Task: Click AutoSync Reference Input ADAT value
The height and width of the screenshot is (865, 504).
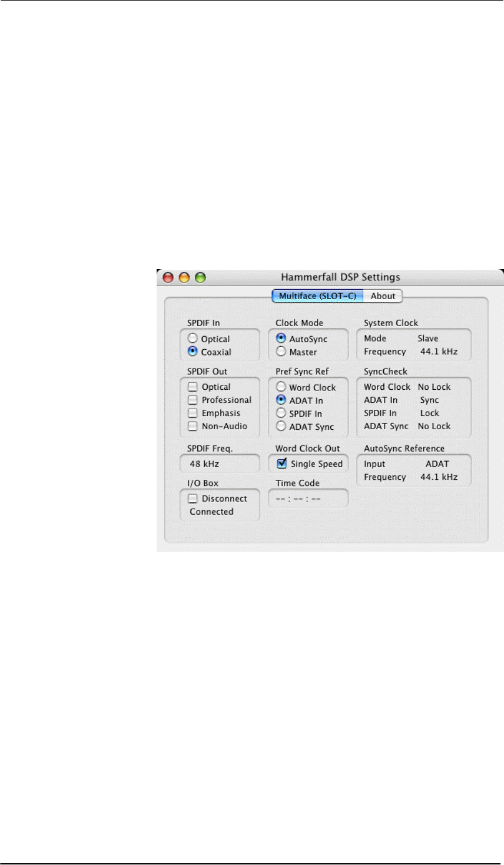Action: [x=437, y=464]
